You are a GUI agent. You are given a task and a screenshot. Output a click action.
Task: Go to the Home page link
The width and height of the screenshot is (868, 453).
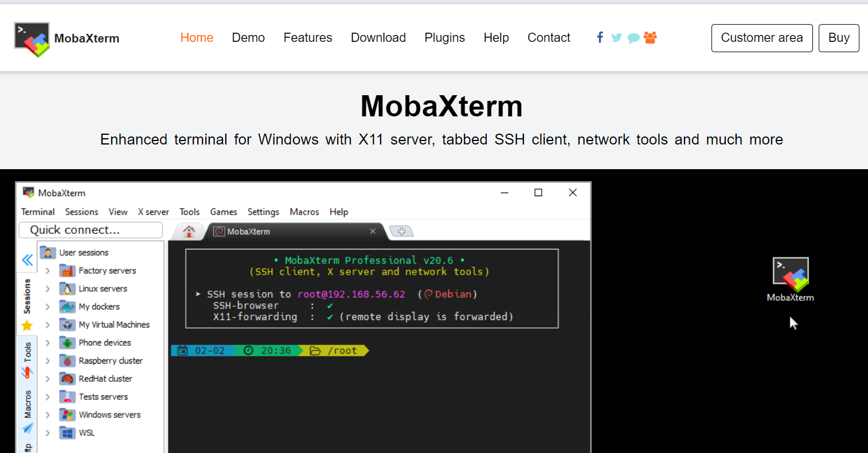click(197, 38)
